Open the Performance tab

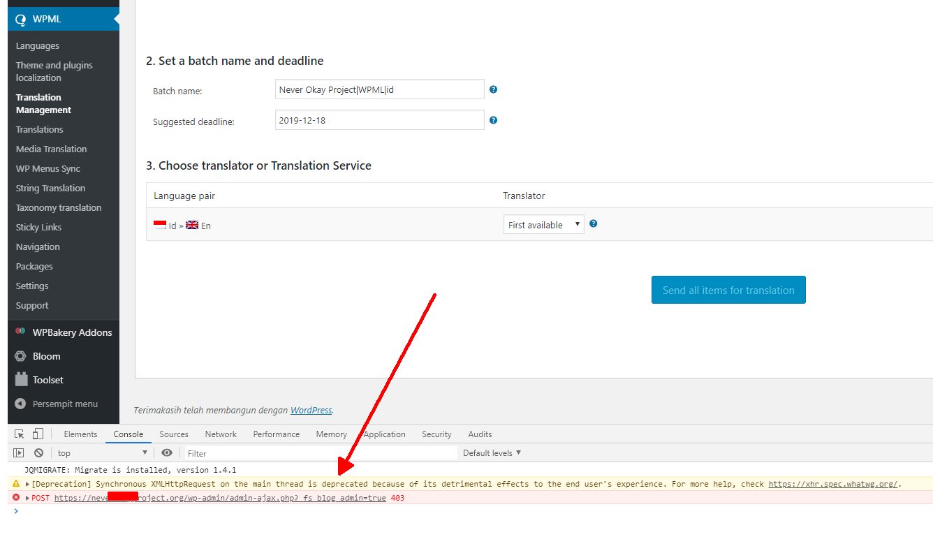click(277, 434)
